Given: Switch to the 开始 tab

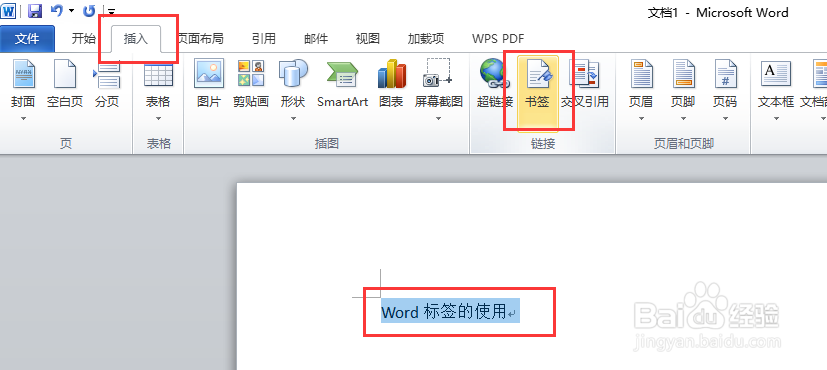Looking at the screenshot, I should coord(84,38).
